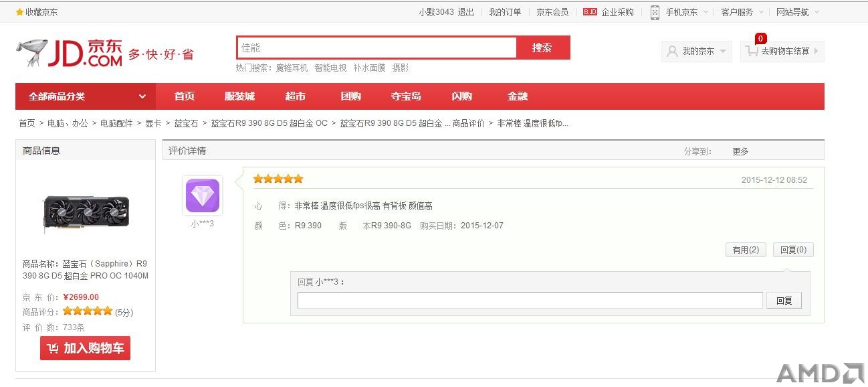Viewport: 868px width, 387px height.
Task: Open the 超市 nav tab
Action: [296, 96]
